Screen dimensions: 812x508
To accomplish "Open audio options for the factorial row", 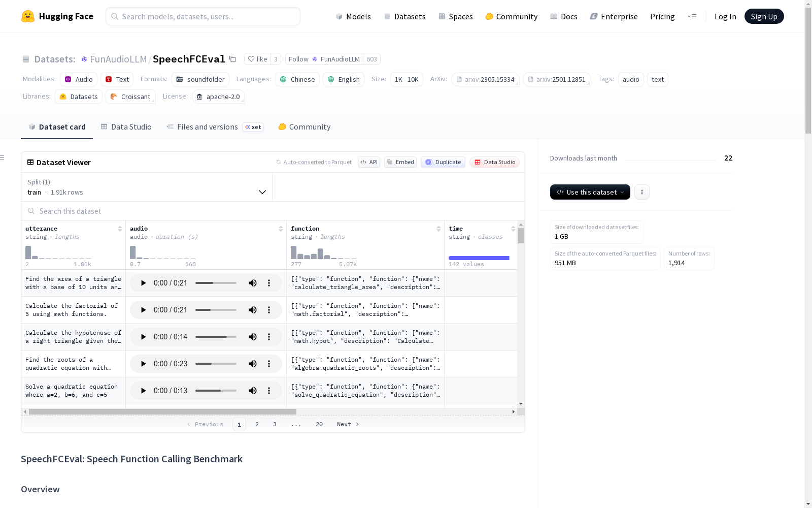I will tap(269, 310).
